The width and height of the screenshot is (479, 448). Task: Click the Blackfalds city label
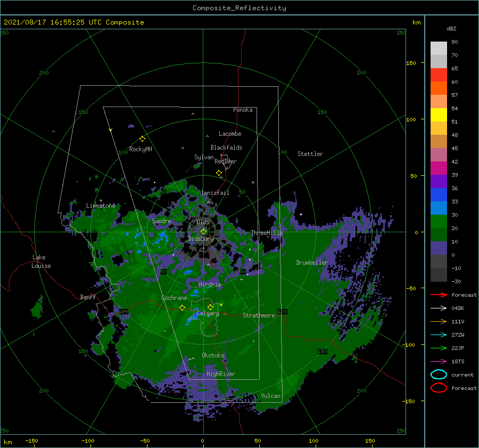[226, 148]
